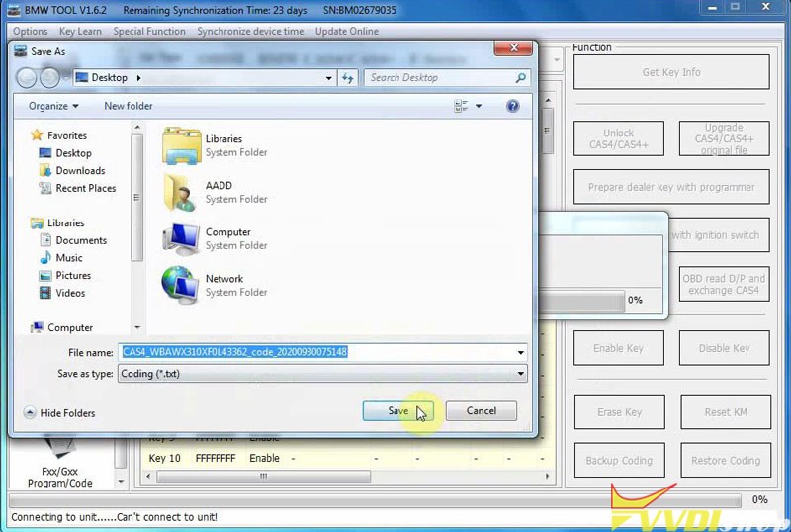Open Synchronize device time menu
791x532 pixels.
pyautogui.click(x=251, y=32)
